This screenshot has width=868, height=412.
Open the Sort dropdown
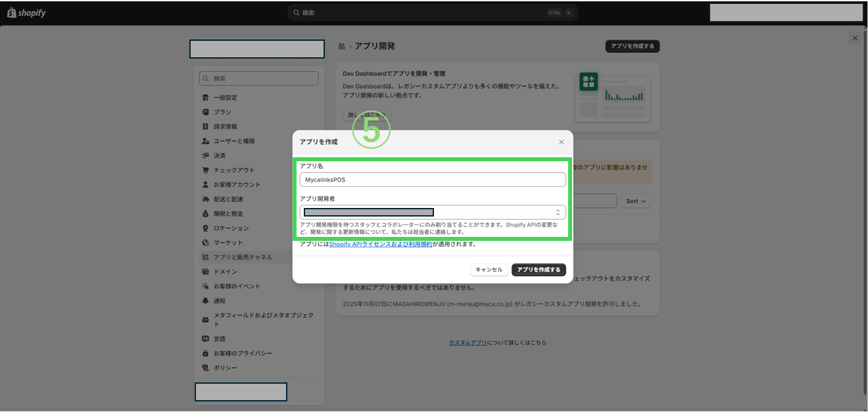tap(636, 201)
